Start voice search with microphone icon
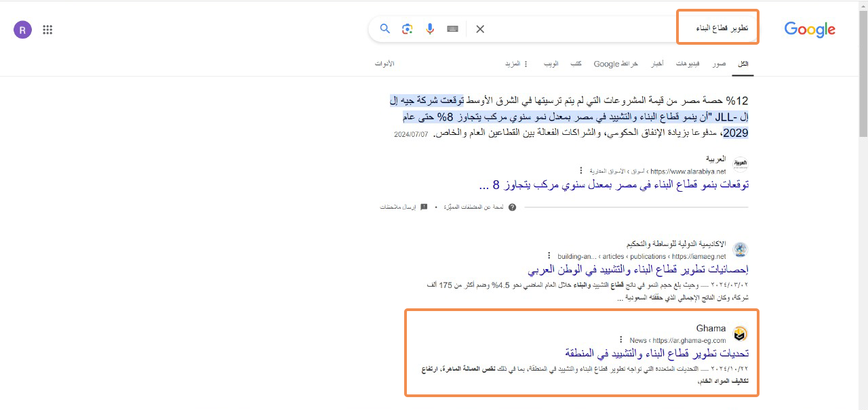The image size is (868, 410). [x=429, y=28]
